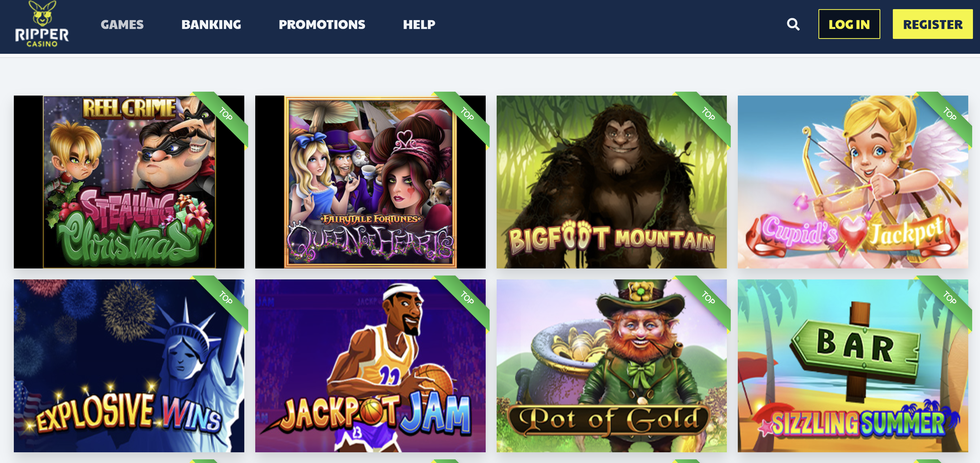980x463 pixels.
Task: Click the Ripper Casino kangaroo logo
Action: [x=42, y=24]
